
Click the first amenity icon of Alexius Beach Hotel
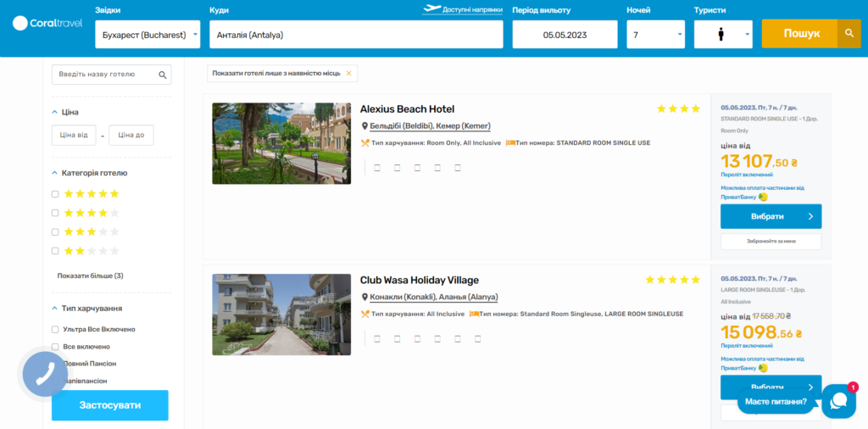click(x=377, y=168)
